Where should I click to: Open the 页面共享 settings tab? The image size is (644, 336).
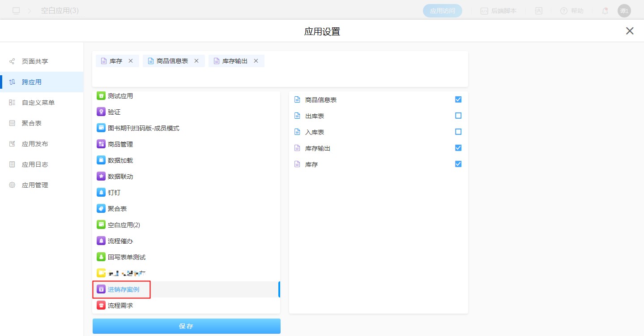[35, 61]
